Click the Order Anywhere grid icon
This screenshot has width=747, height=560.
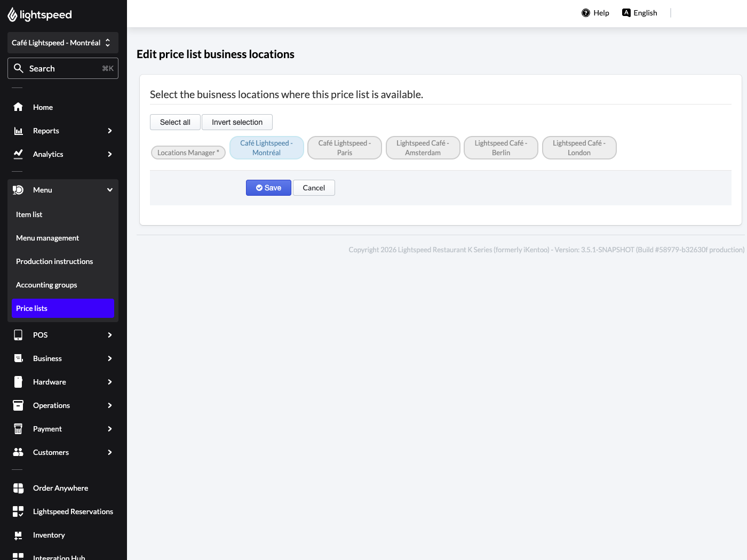point(18,488)
